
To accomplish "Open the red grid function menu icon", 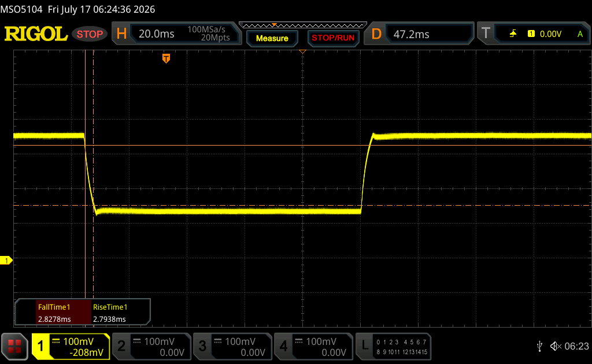I will point(14,346).
